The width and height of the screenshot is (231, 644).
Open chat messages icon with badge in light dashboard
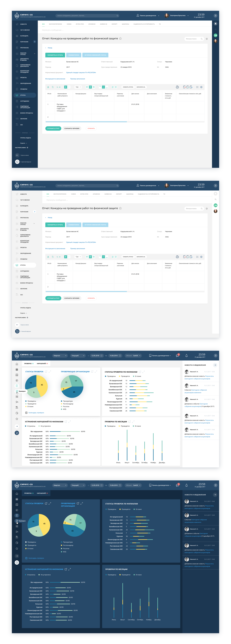[x=177, y=356]
